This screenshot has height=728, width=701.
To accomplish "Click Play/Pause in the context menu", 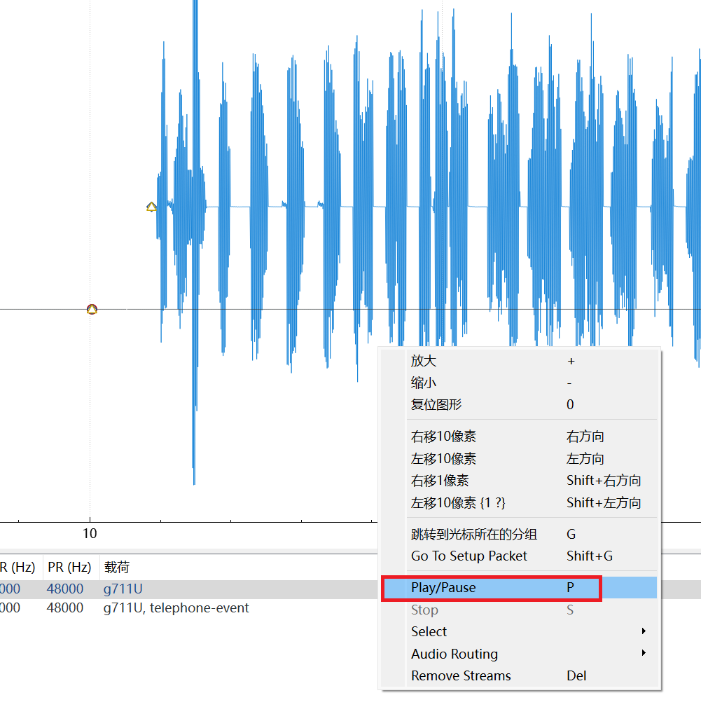I will pos(520,588).
